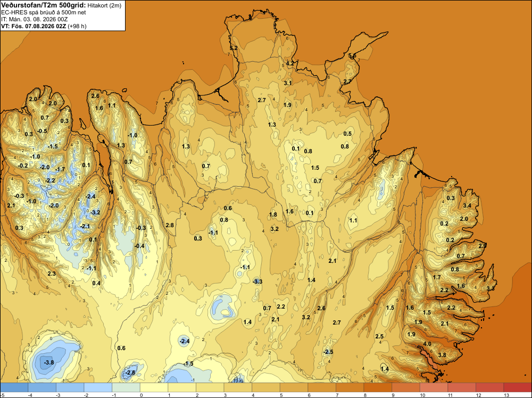Select the orange swatch between 7 and 8
532x398 pixels.
[x=350, y=387]
